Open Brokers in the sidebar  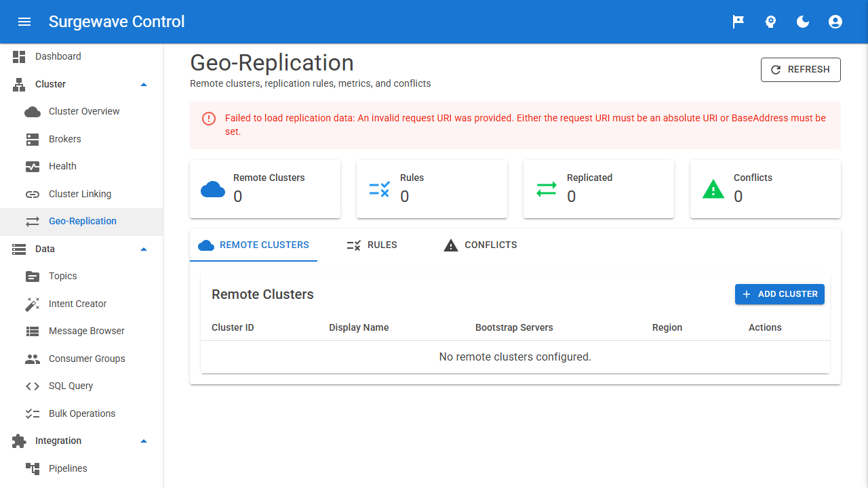tap(81, 139)
